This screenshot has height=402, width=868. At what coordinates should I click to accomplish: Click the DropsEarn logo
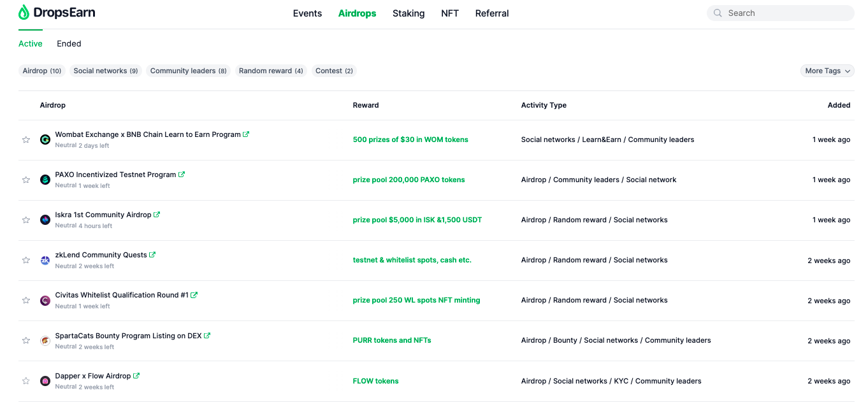tap(57, 13)
